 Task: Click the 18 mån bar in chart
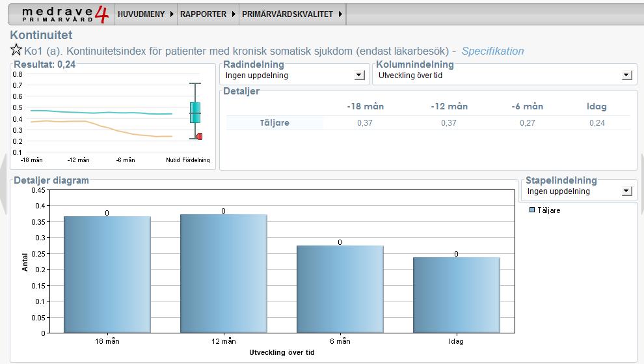[107, 274]
